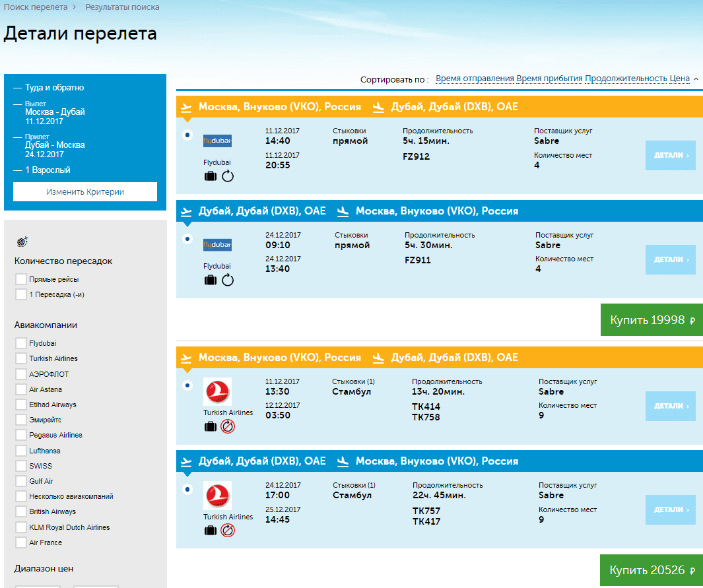Click the '1 Взрослый' passenger line
Screen dimensions: 703x588
coord(48,170)
